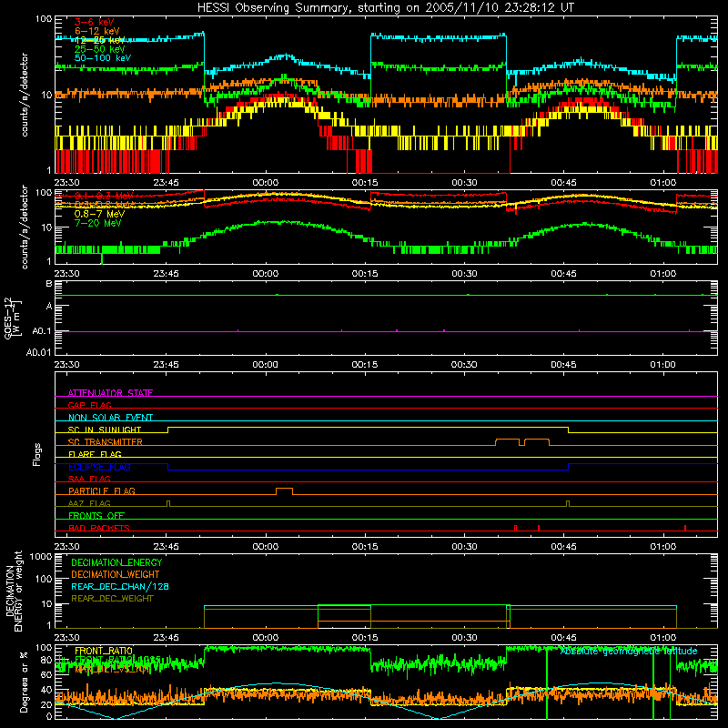Click the Degrees or % axis title
The height and width of the screenshot is (728, 728).
click(24, 682)
